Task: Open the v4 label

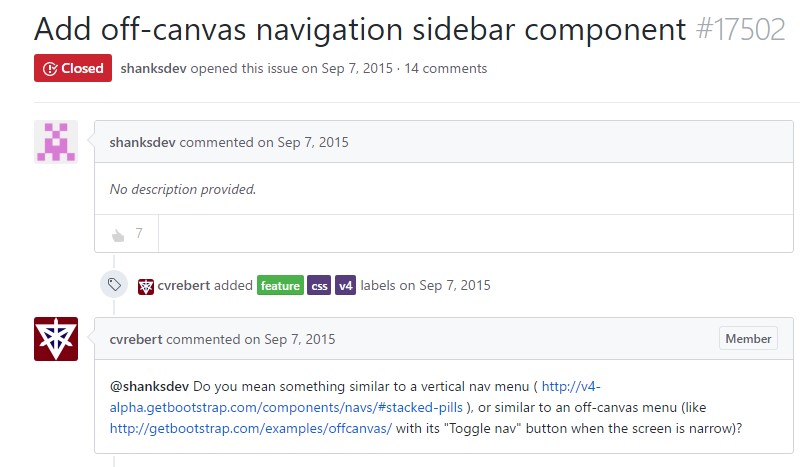Action: pos(345,286)
